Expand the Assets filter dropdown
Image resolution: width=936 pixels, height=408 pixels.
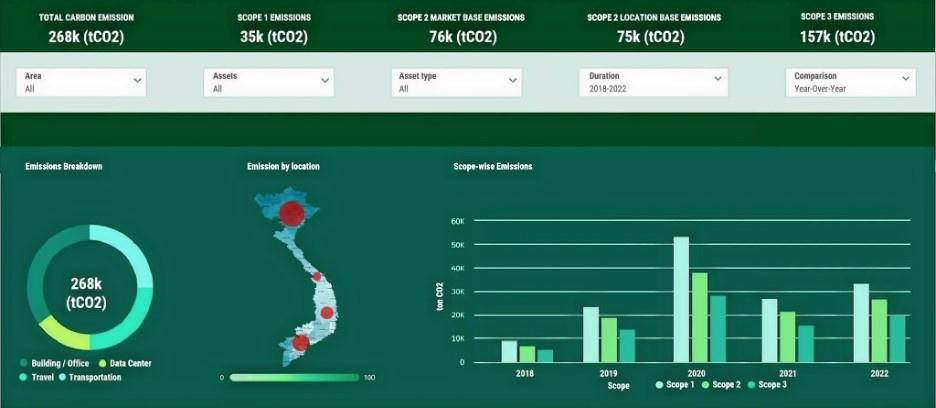click(x=269, y=82)
